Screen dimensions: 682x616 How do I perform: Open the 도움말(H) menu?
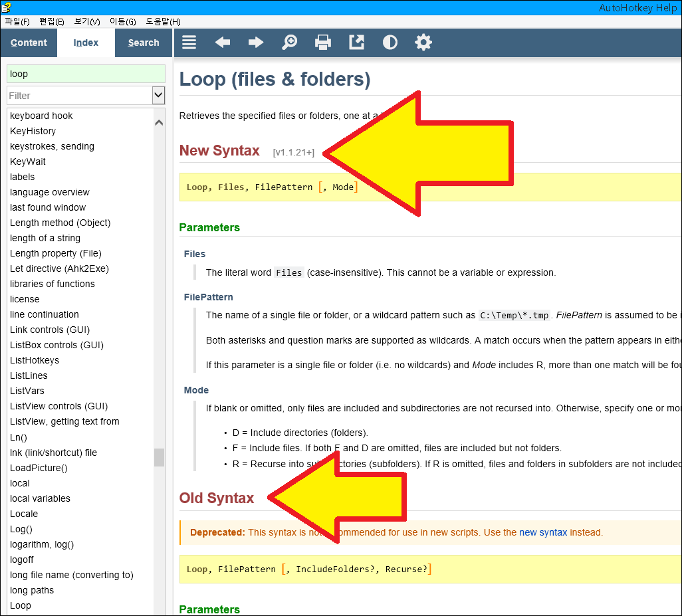(163, 22)
